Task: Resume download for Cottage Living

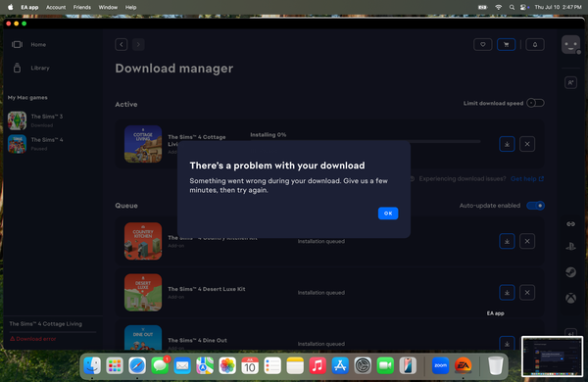Action: coord(507,144)
